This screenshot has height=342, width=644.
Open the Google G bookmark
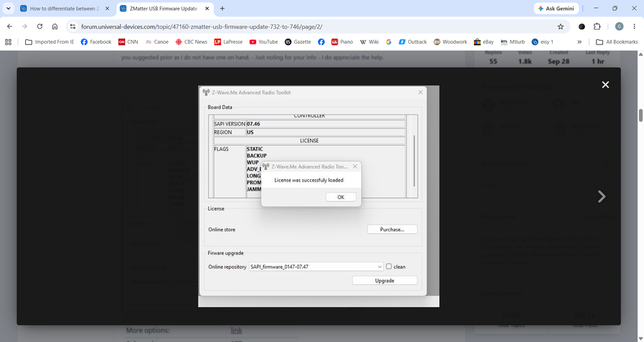coord(388,42)
